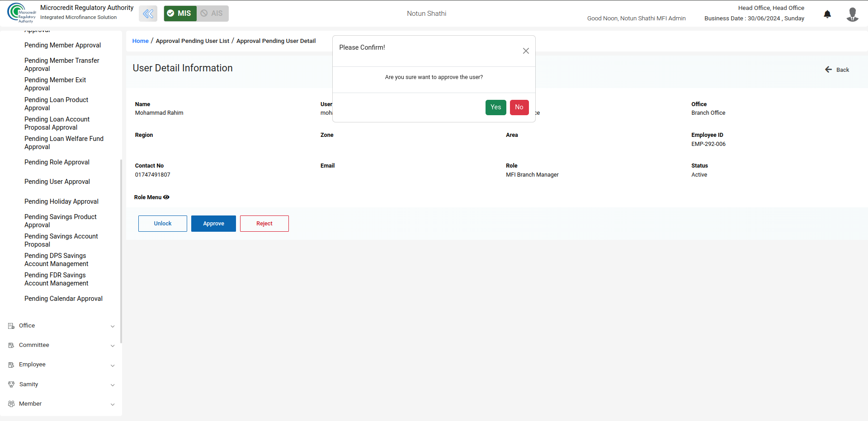Close the Please Confirm dialog
This screenshot has height=421, width=868.
click(x=526, y=51)
